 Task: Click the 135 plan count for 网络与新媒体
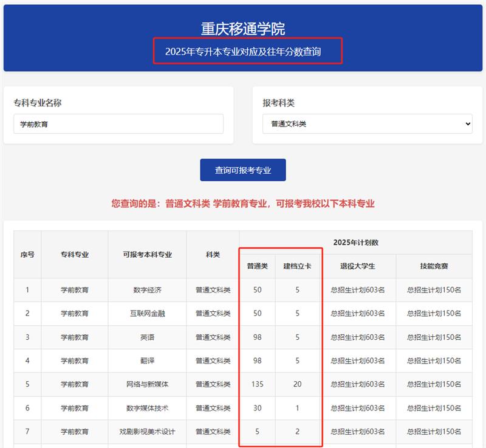point(257,384)
